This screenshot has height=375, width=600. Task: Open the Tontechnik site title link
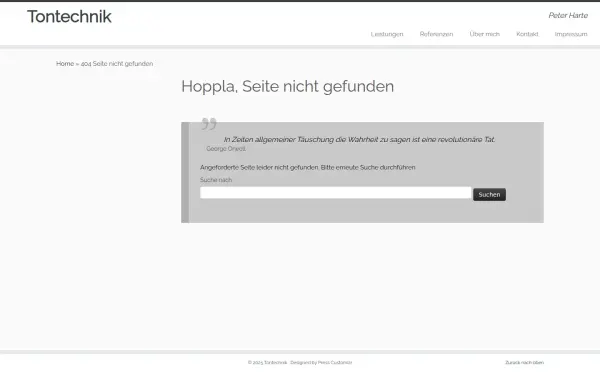[69, 17]
